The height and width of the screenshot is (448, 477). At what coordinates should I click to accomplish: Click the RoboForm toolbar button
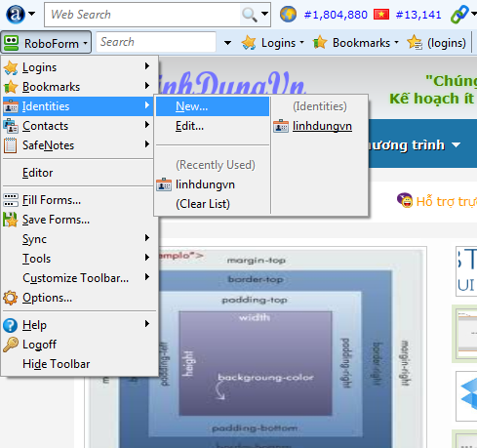(46, 42)
